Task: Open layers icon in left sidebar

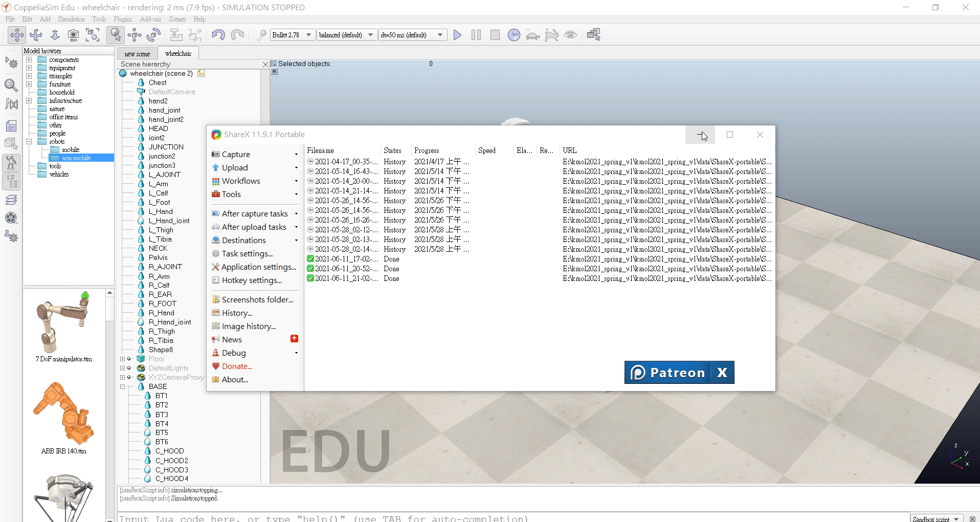Action: (x=11, y=200)
